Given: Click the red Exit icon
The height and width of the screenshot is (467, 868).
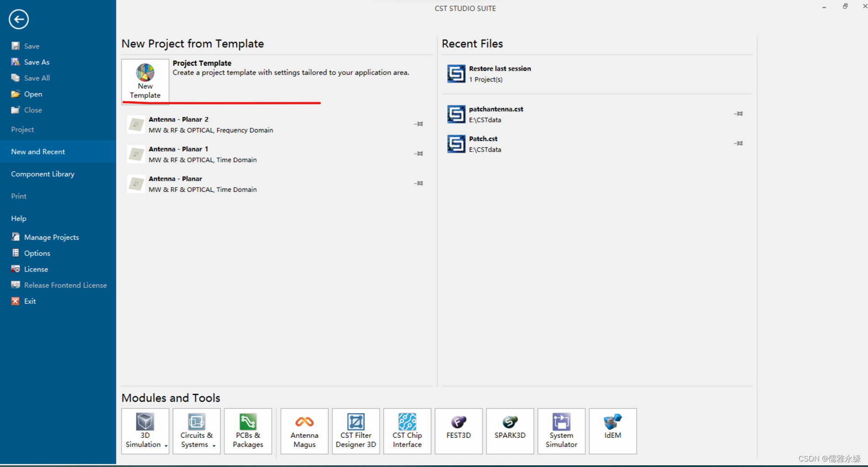Looking at the screenshot, I should point(16,301).
